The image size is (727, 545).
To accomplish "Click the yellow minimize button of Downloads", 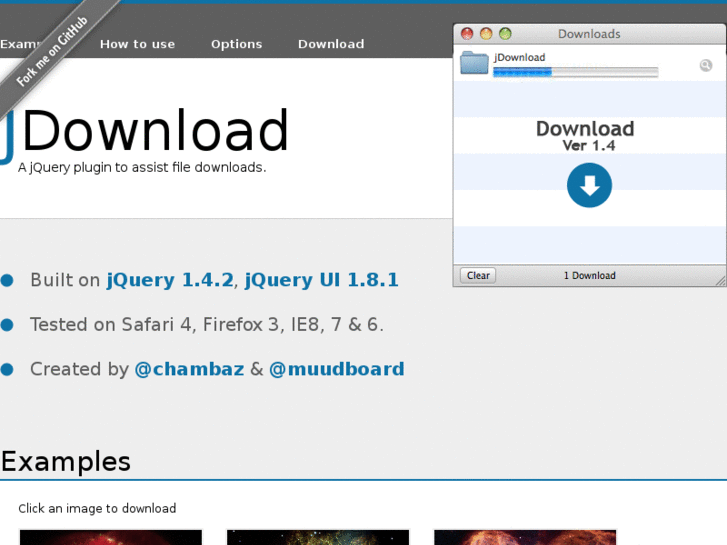I will (x=486, y=33).
